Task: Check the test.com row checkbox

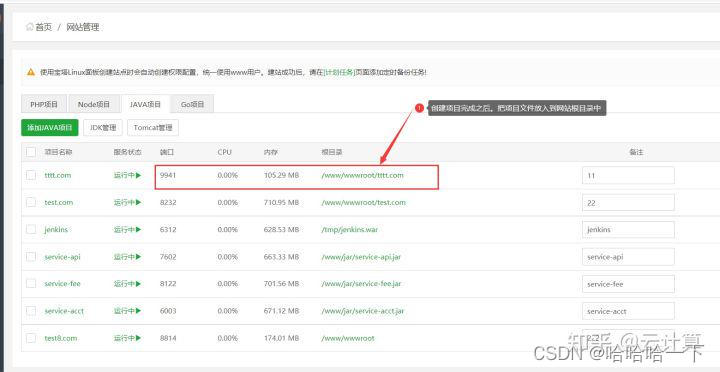Action: [31, 202]
